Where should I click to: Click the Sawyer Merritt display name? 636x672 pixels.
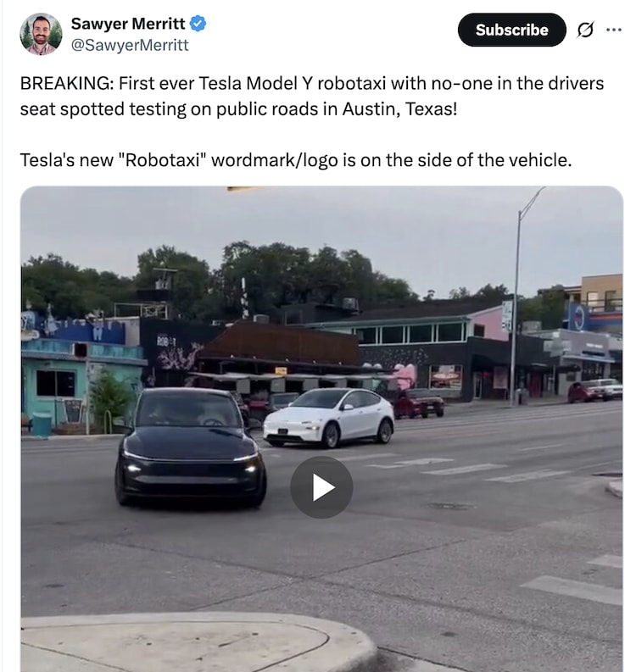click(128, 24)
